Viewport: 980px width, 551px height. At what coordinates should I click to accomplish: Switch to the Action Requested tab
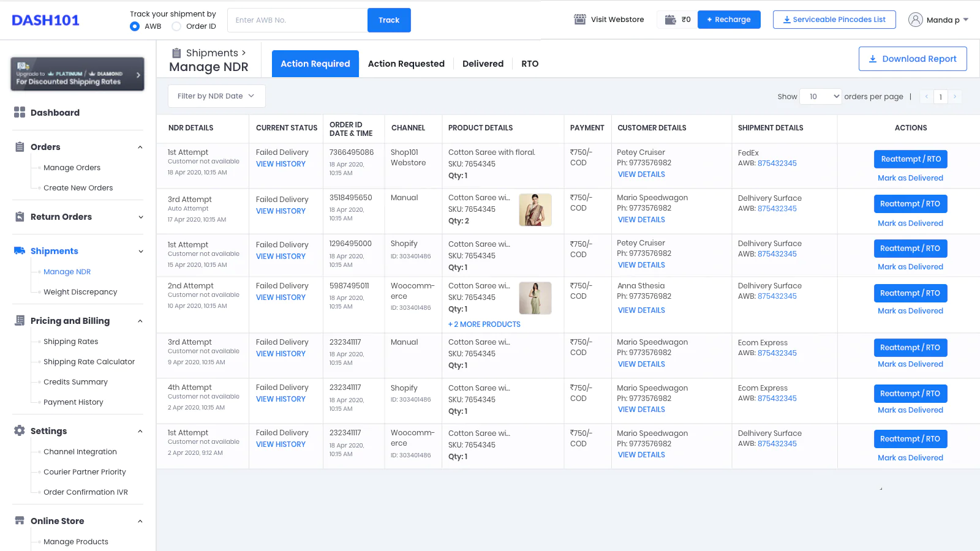(406, 64)
